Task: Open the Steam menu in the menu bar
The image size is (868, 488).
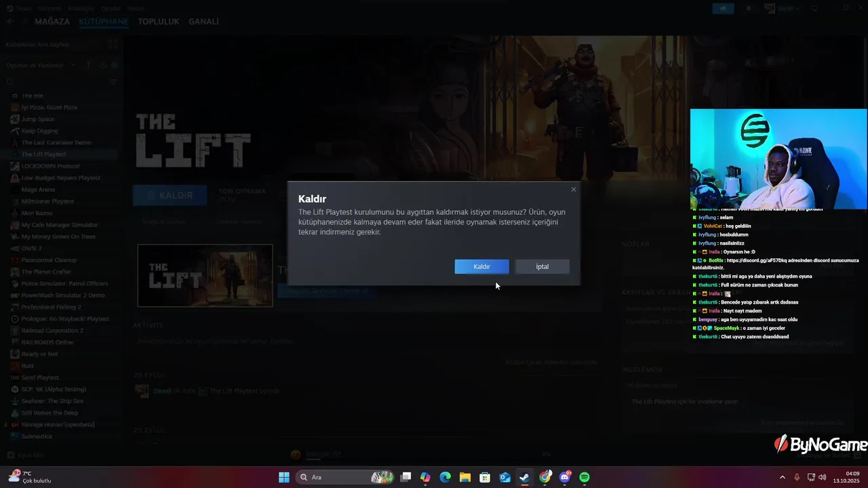Action: 23,8
